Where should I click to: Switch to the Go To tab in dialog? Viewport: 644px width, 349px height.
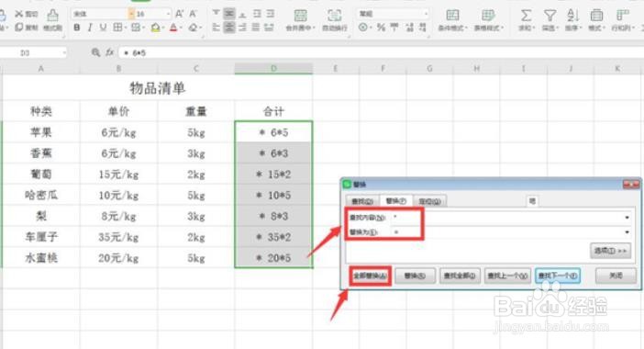coord(429,201)
